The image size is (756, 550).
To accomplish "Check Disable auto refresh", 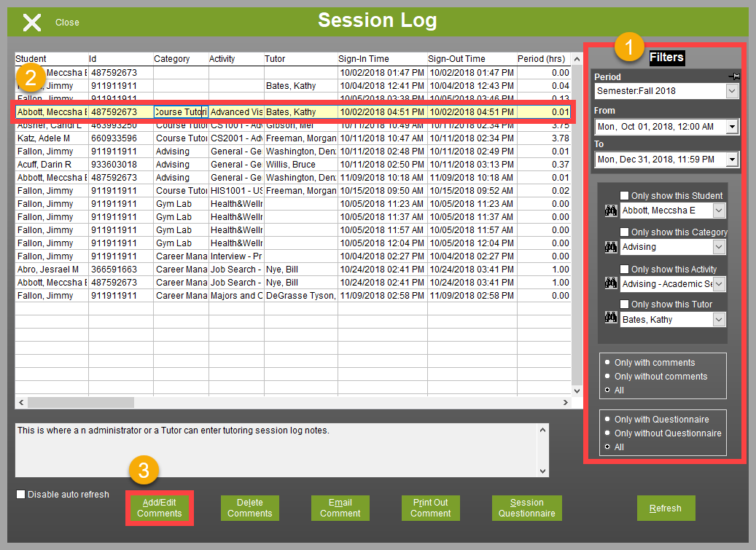I will [x=20, y=495].
